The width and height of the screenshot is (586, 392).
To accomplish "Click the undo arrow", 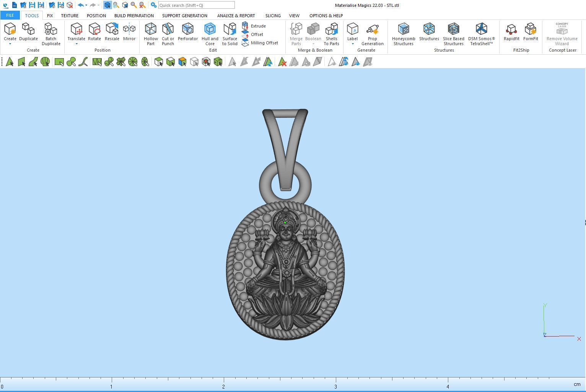I will 80,5.
